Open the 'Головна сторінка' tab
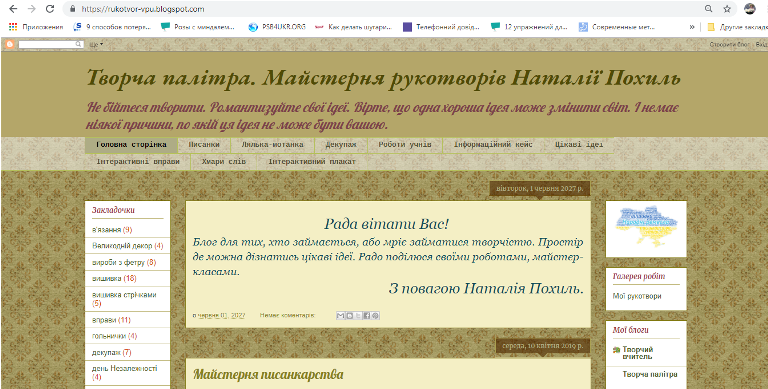Viewport: 768px width, 389px height. click(131, 145)
